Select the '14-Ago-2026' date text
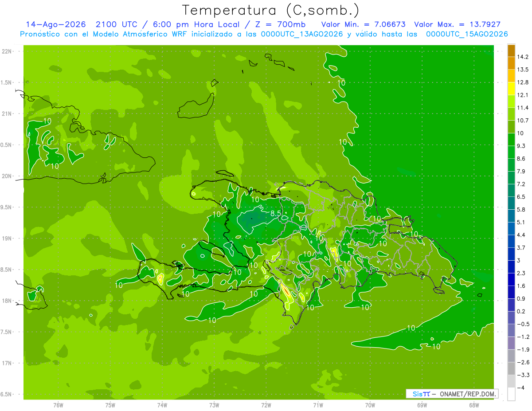 coord(55,24)
